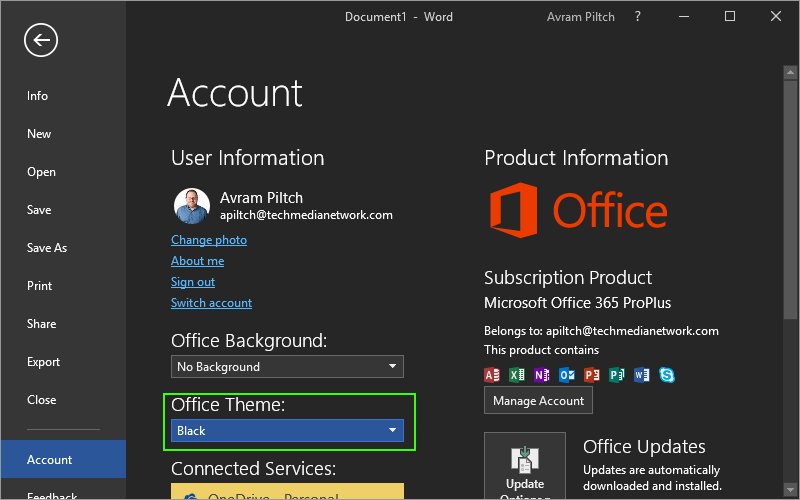The height and width of the screenshot is (500, 800).
Task: Select New in the sidebar
Action: (x=39, y=134)
